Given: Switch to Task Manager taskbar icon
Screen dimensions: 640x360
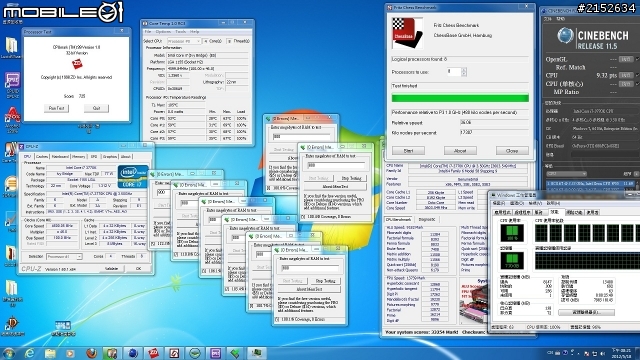Looking at the screenshot, I should pos(257,353).
